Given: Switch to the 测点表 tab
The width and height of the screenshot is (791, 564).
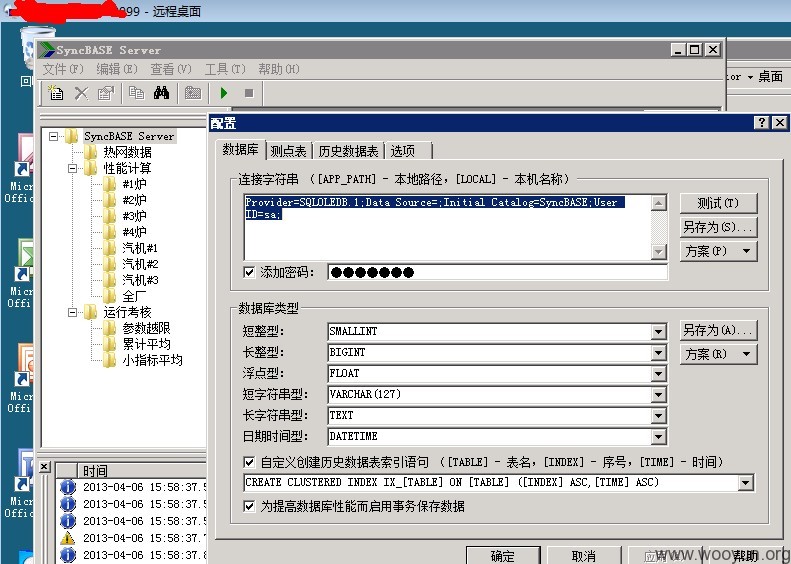Looking at the screenshot, I should click(x=288, y=151).
